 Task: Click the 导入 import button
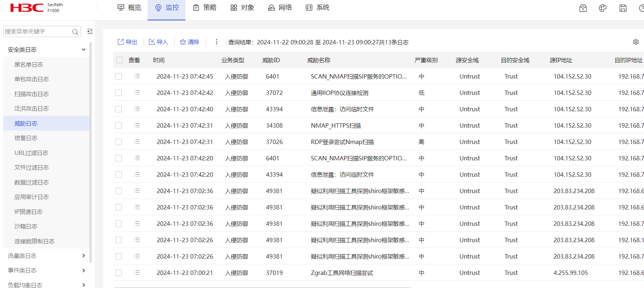point(159,42)
